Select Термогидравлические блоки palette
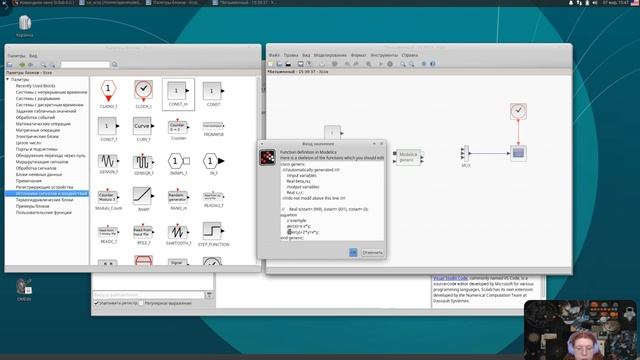The height and width of the screenshot is (360, 640). [44, 200]
